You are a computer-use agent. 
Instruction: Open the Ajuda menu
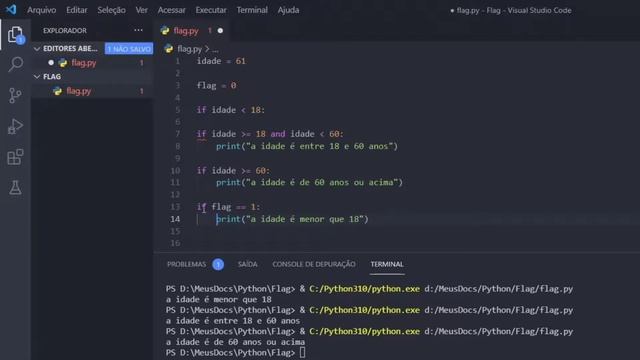pyautogui.click(x=288, y=10)
